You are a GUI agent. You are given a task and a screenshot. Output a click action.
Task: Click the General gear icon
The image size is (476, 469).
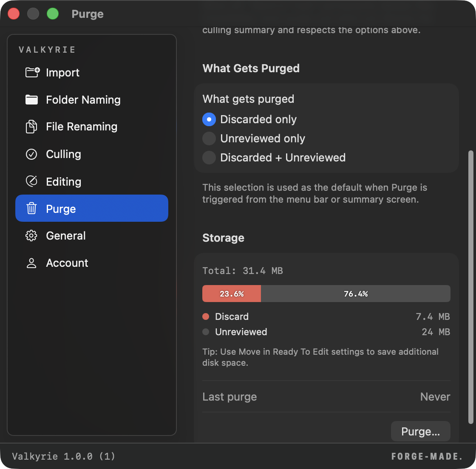pos(31,236)
